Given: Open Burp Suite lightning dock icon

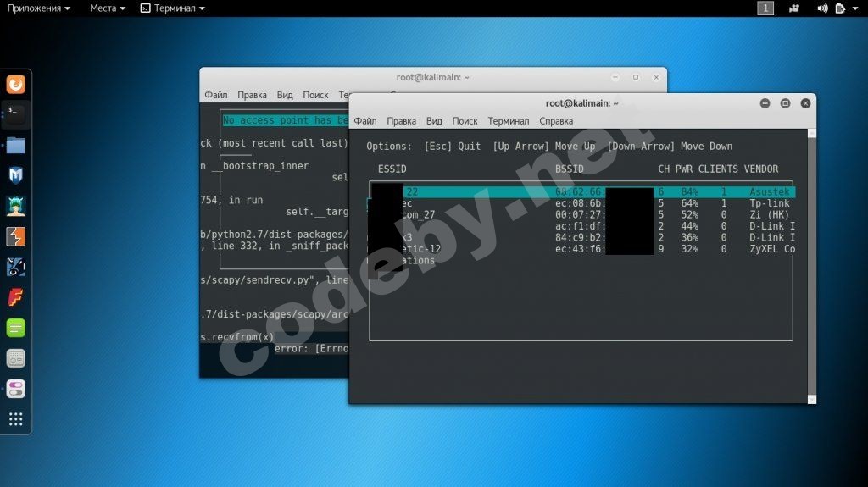Looking at the screenshot, I should click(x=15, y=236).
